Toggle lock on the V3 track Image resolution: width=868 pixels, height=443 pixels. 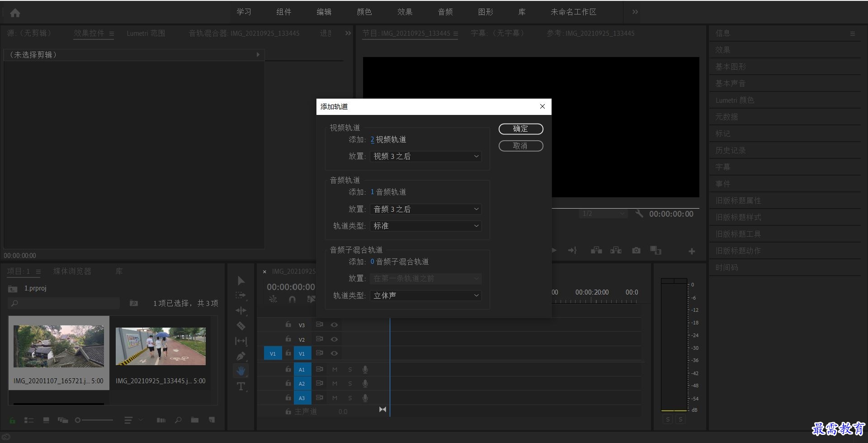pyautogui.click(x=288, y=324)
